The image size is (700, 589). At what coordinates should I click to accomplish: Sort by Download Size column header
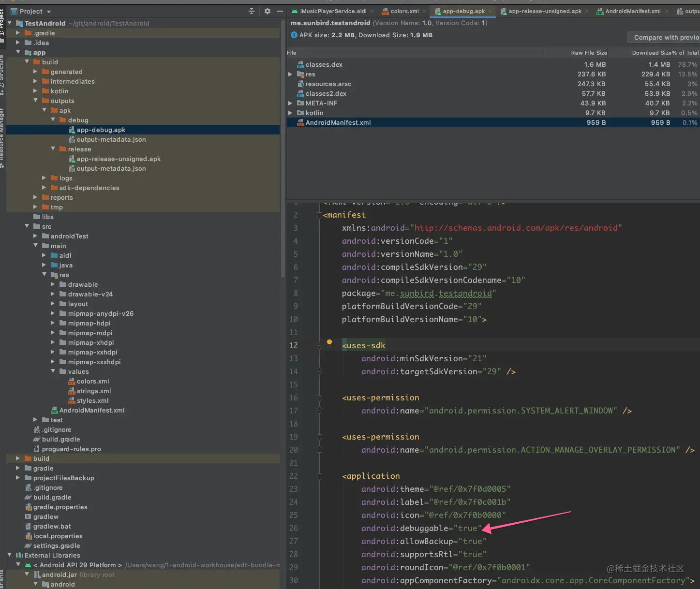click(651, 53)
